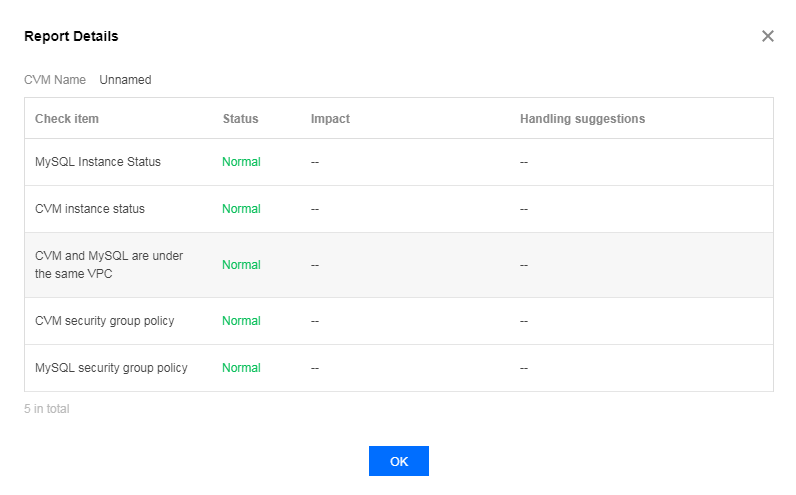The width and height of the screenshot is (796, 495).
Task: Click the Report Details dialog title
Action: pos(71,36)
